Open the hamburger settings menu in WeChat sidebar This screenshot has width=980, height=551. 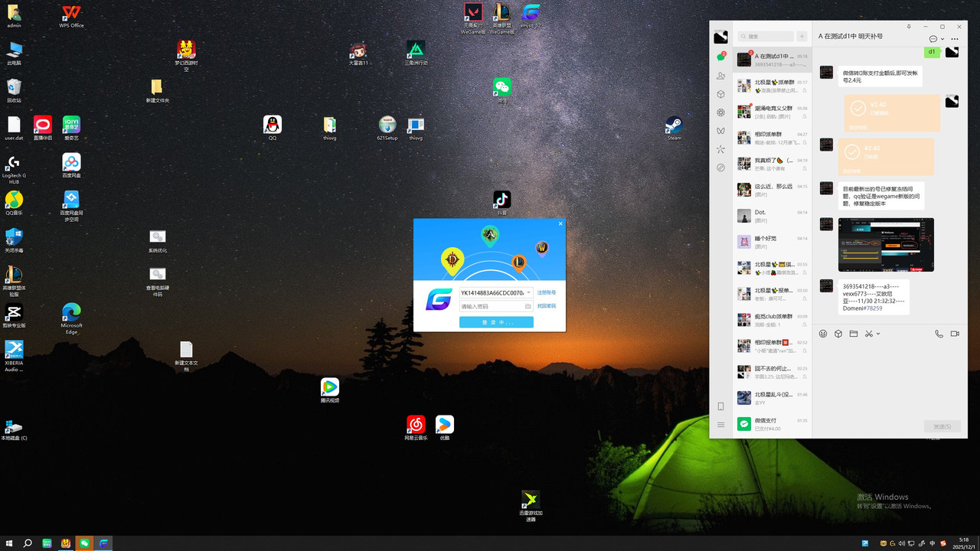[720, 425]
